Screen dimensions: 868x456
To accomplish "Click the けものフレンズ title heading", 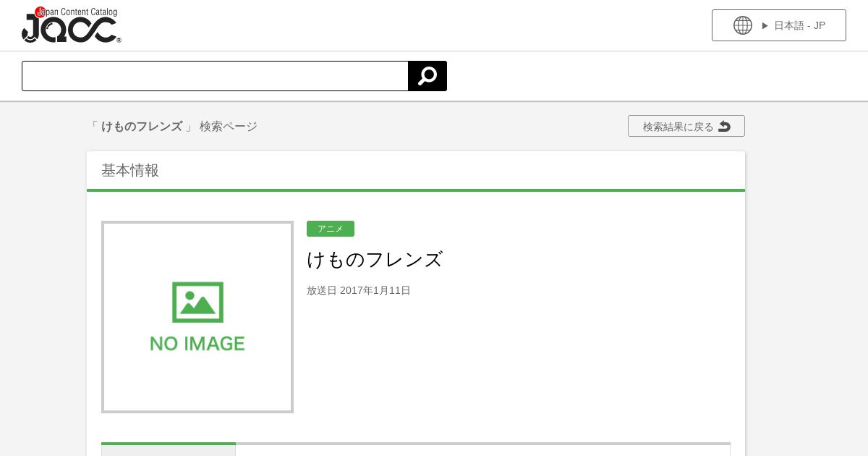I will click(375, 259).
